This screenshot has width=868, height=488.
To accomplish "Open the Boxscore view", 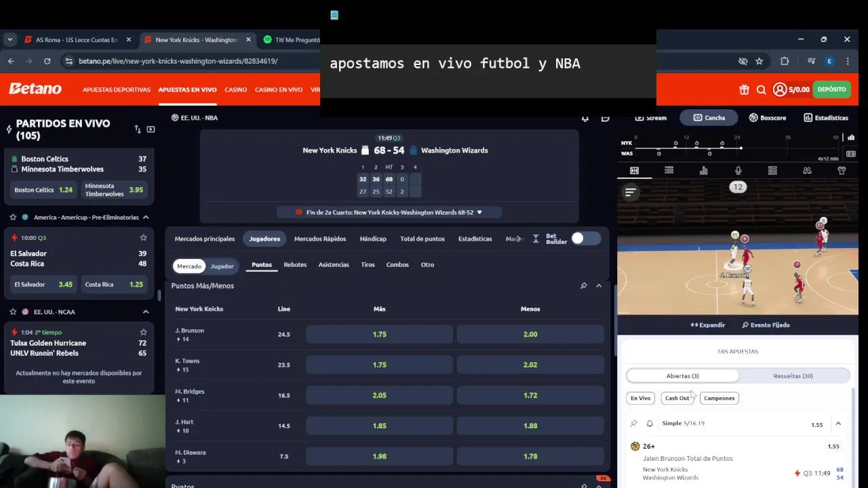I will pos(768,117).
